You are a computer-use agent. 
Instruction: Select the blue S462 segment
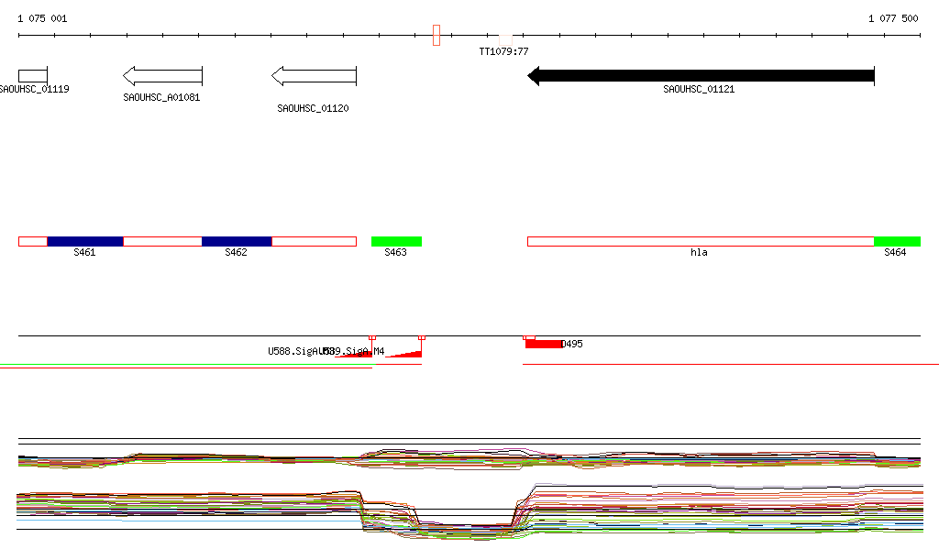(x=237, y=241)
